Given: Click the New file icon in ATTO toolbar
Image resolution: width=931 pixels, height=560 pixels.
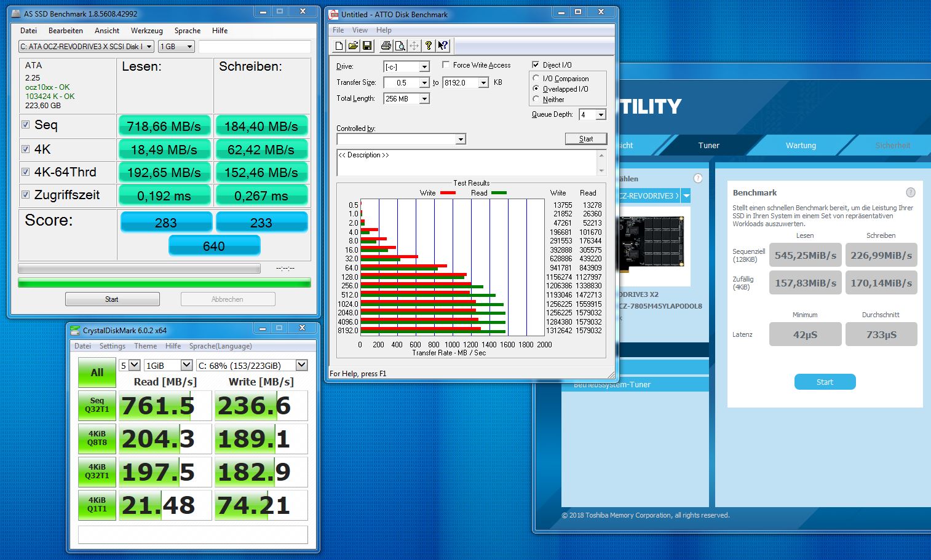Looking at the screenshot, I should [339, 45].
